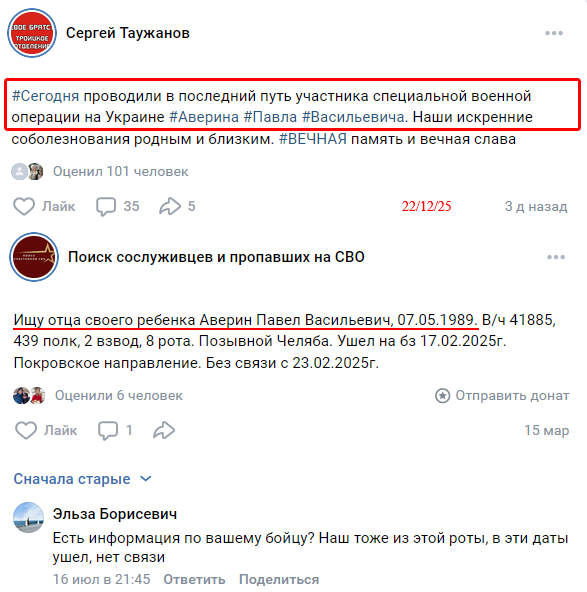Click the Отправить донат star icon

[x=442, y=396]
